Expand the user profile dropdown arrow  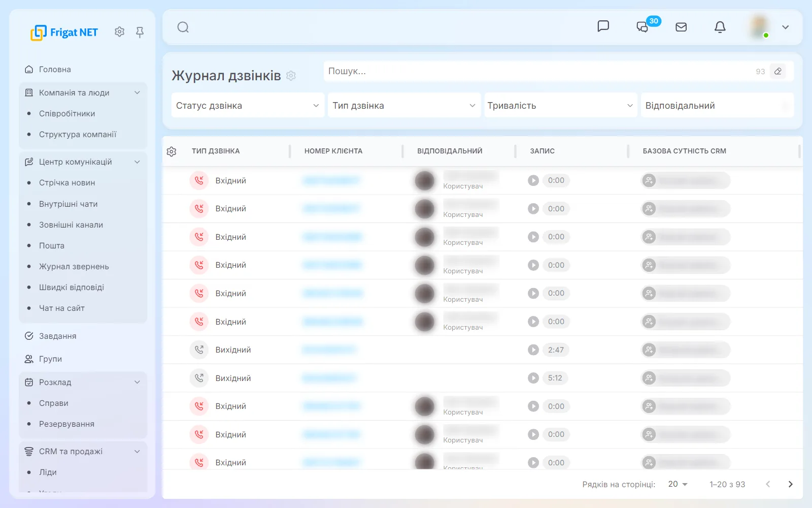coord(785,27)
